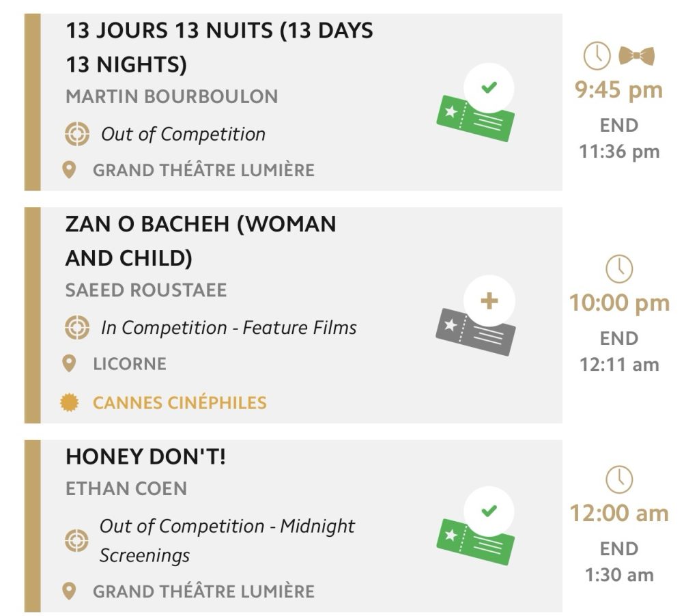Screen dimensions: 699x616
Task: Open the Honey Don't! film title
Action: 145,457
